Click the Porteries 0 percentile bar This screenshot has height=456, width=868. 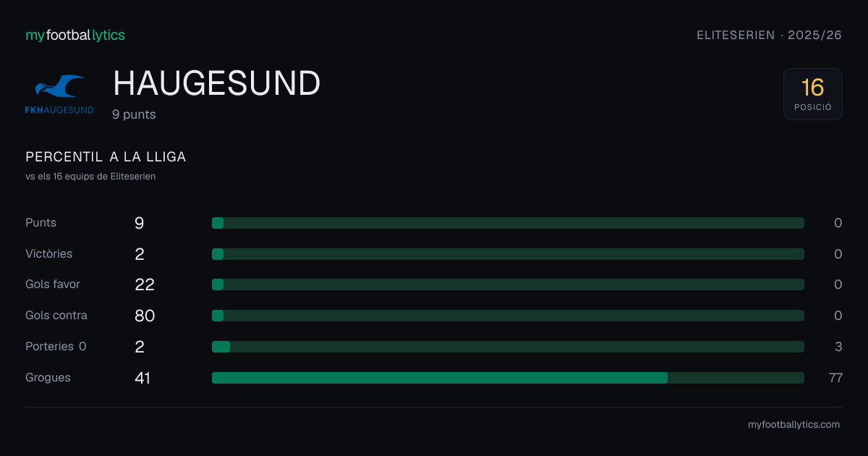pyautogui.click(x=508, y=347)
